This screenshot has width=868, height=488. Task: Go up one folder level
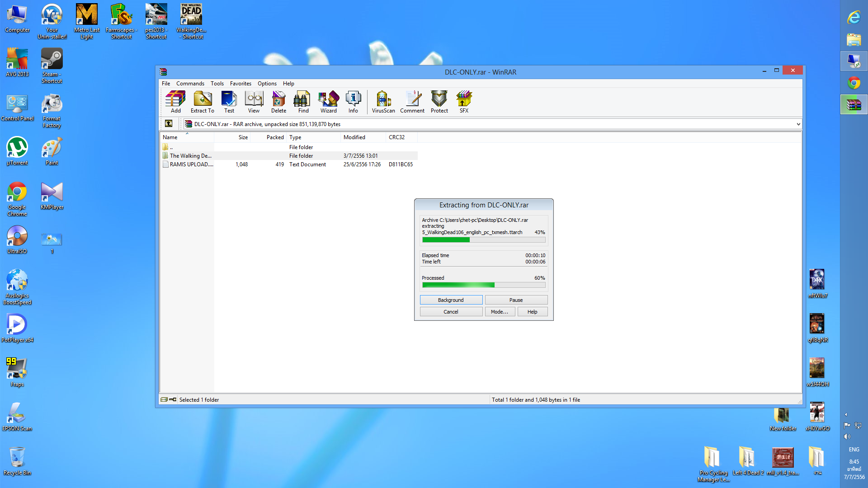(169, 123)
